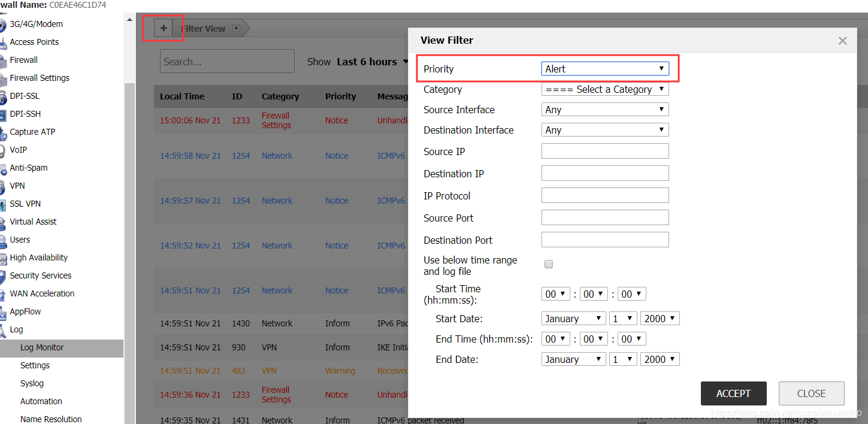Sort log by the ID column header

pos(237,96)
